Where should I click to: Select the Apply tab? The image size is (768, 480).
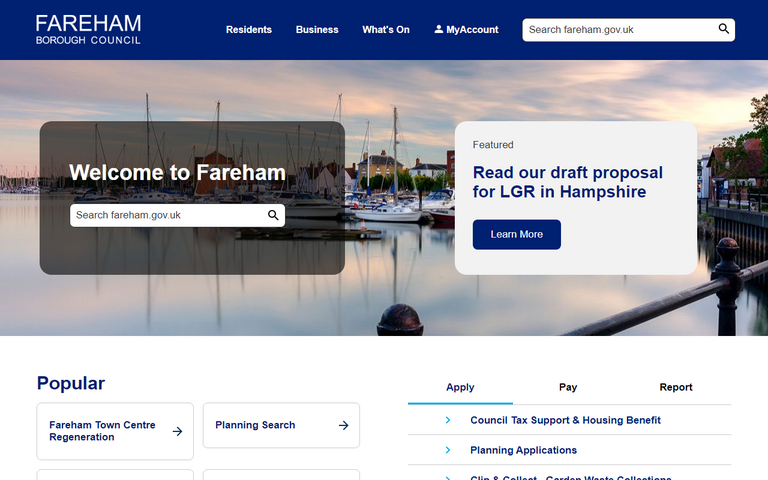[x=460, y=387]
